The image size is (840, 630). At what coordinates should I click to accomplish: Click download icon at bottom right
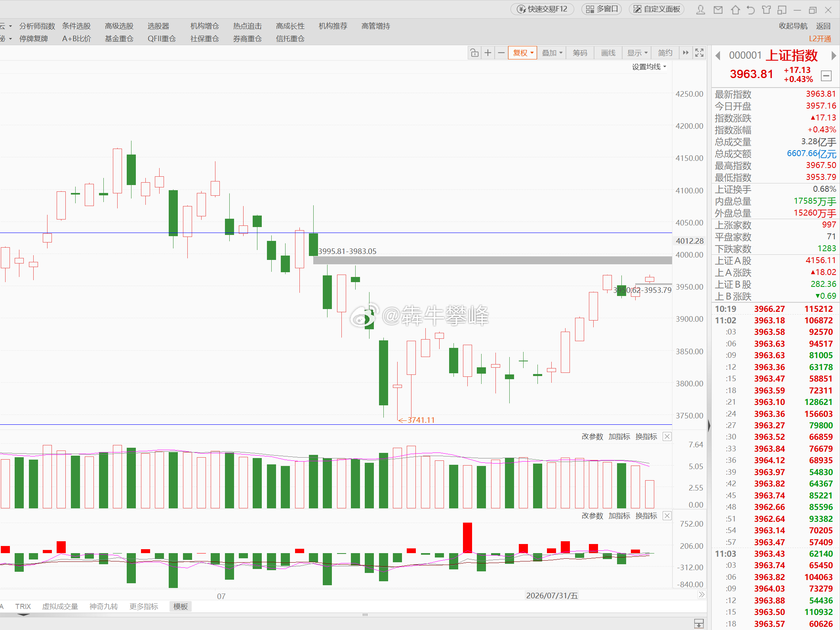pyautogui.click(x=699, y=623)
